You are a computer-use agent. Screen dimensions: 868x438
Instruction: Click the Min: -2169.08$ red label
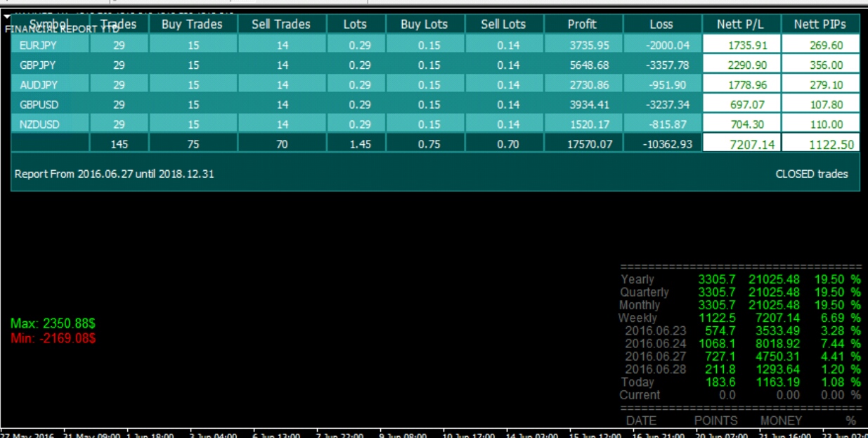click(x=53, y=338)
